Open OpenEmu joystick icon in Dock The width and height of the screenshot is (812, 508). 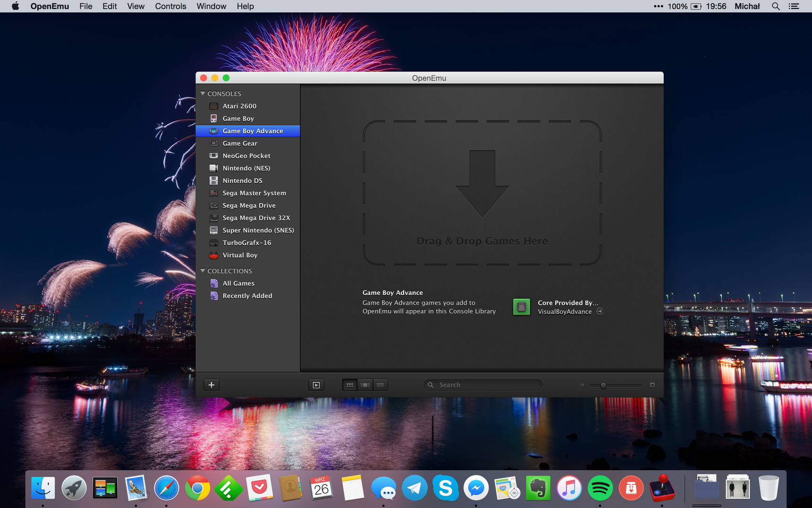click(662, 488)
